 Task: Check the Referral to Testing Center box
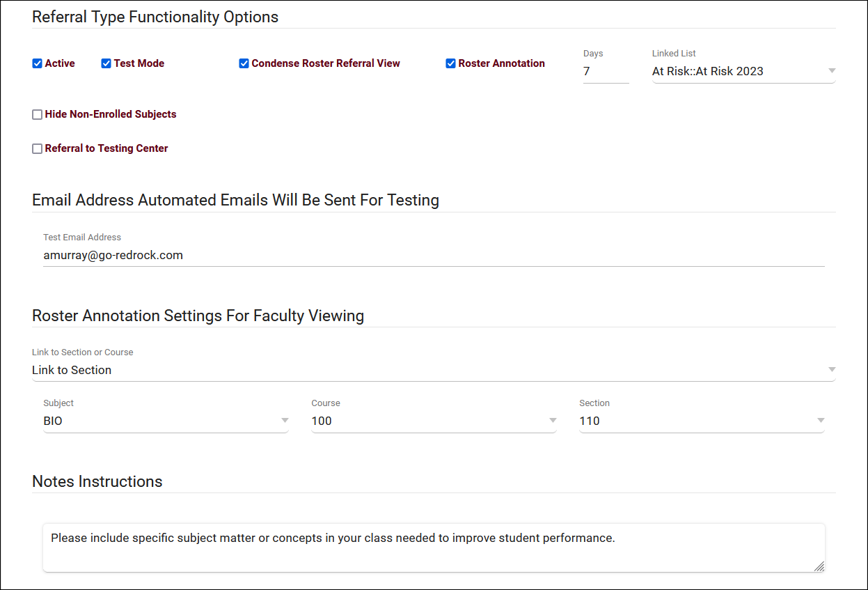coord(38,149)
